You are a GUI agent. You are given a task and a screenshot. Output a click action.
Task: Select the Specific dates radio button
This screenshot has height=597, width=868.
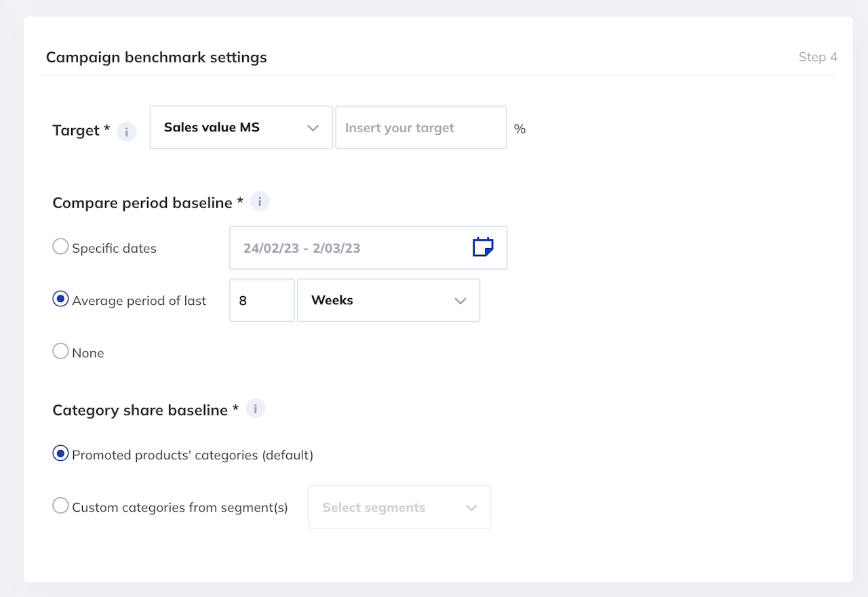pos(61,247)
